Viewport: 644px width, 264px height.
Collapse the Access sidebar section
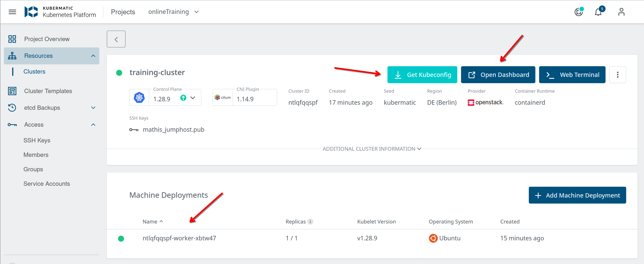[93, 125]
